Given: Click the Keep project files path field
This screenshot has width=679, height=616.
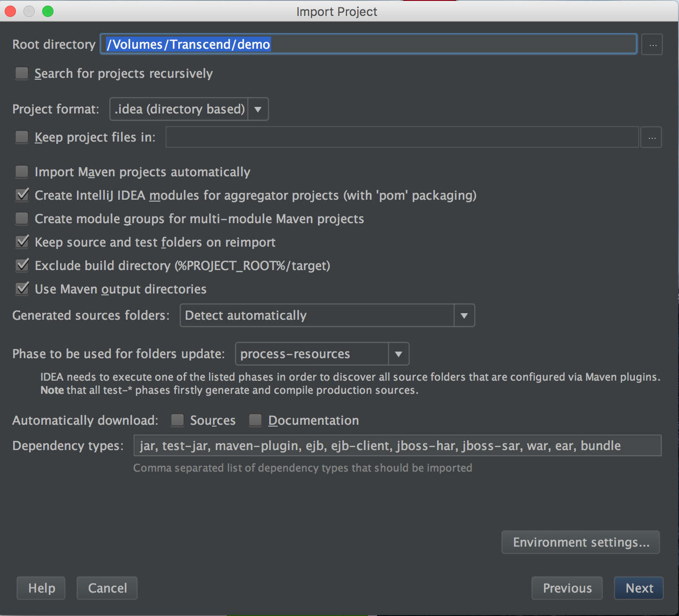Looking at the screenshot, I should pos(402,137).
